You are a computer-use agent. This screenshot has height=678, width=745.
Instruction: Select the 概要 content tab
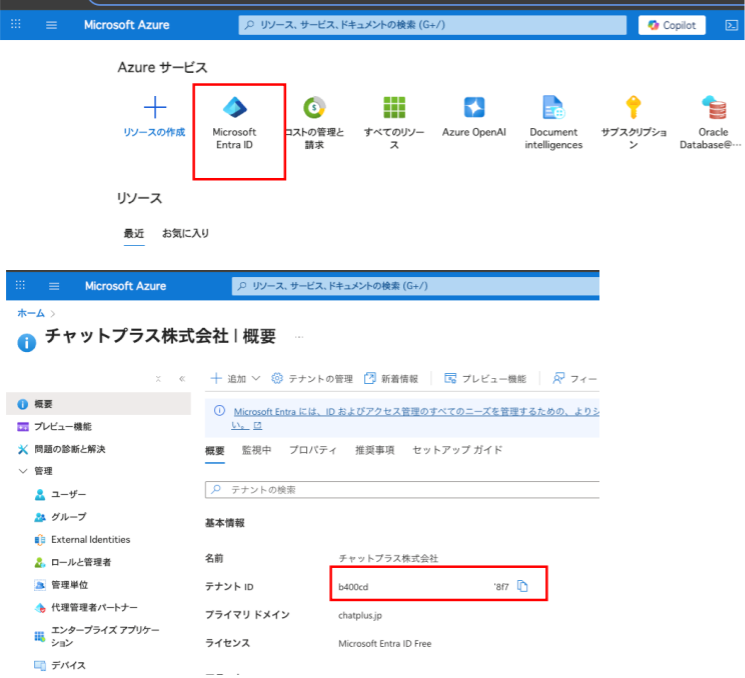tap(215, 450)
